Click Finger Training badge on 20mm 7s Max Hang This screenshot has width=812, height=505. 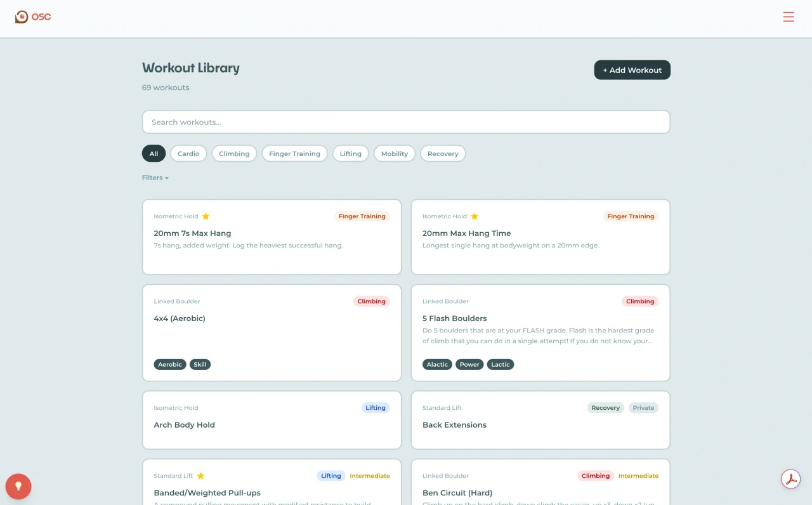tap(362, 216)
